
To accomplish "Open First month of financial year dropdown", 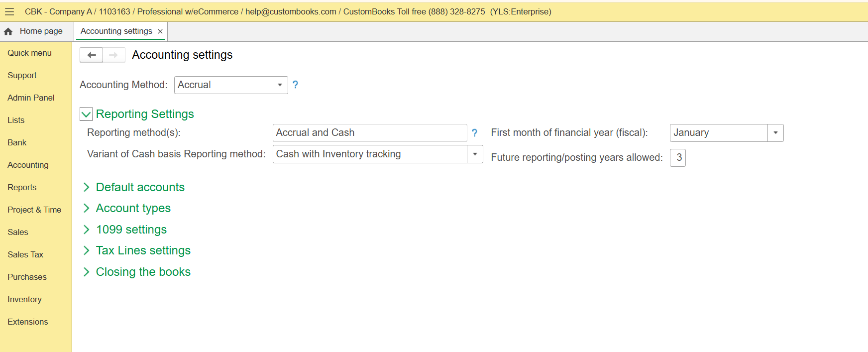I will [775, 133].
